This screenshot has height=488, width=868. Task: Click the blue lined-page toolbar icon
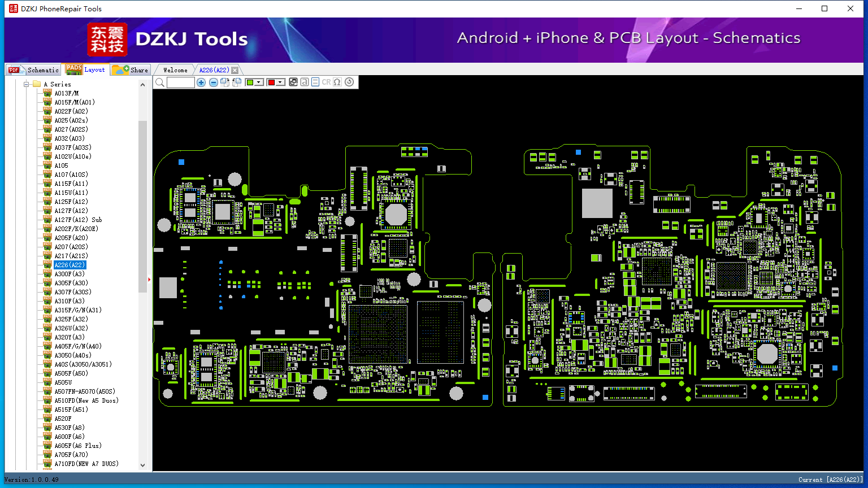click(x=315, y=82)
